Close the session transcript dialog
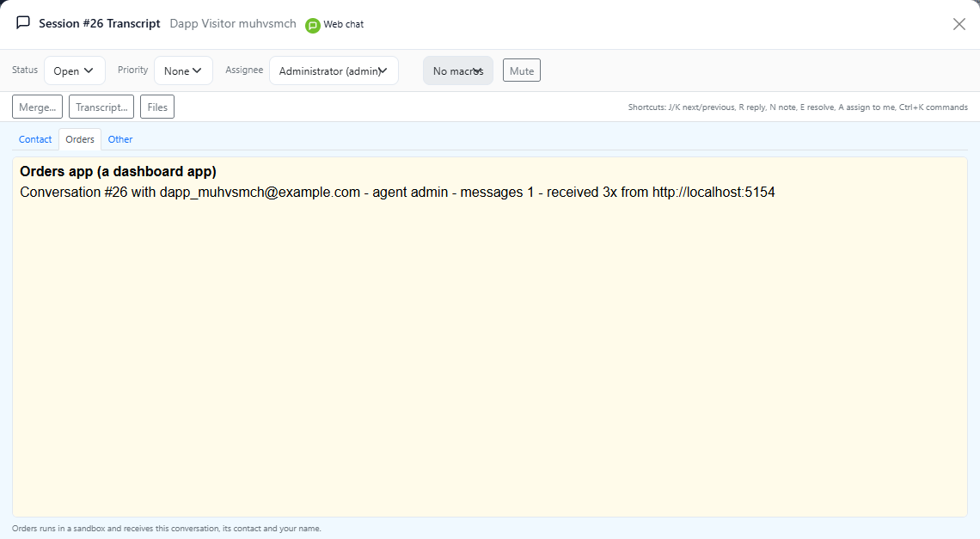This screenshot has height=539, width=980. [959, 24]
